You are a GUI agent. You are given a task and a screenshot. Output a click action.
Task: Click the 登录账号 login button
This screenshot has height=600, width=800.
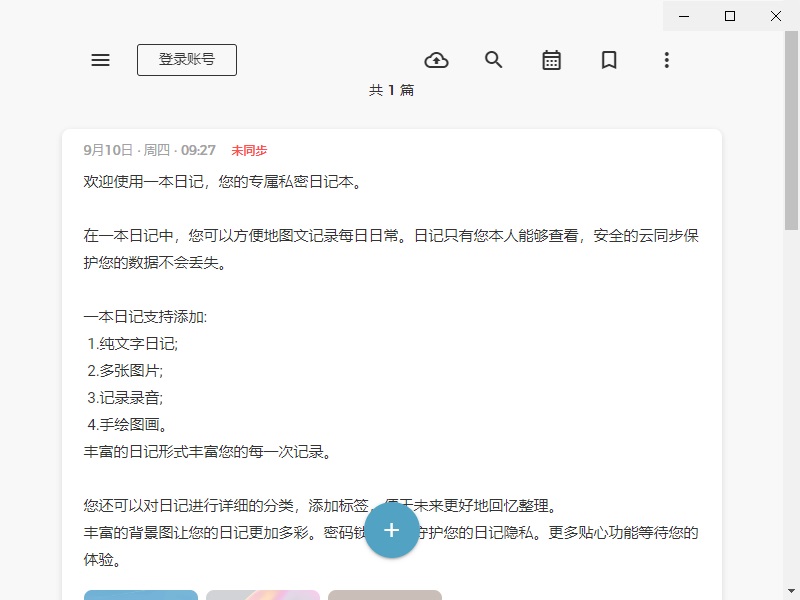click(187, 60)
